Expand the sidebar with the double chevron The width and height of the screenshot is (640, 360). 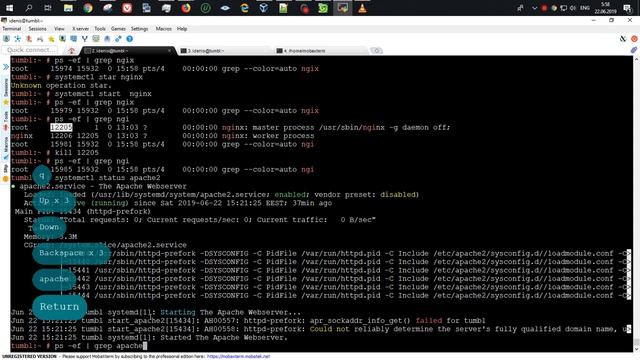(x=6, y=67)
